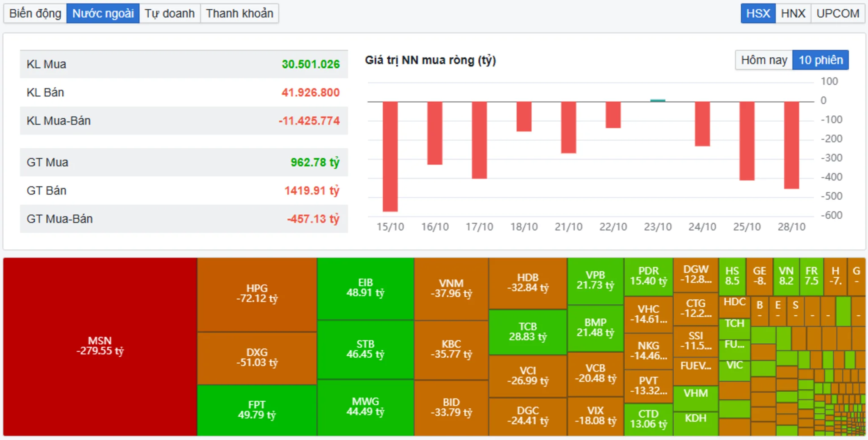This screenshot has width=868, height=440.
Task: Click the KL Mua-Bán value -11.425.774
Action: [x=309, y=121]
